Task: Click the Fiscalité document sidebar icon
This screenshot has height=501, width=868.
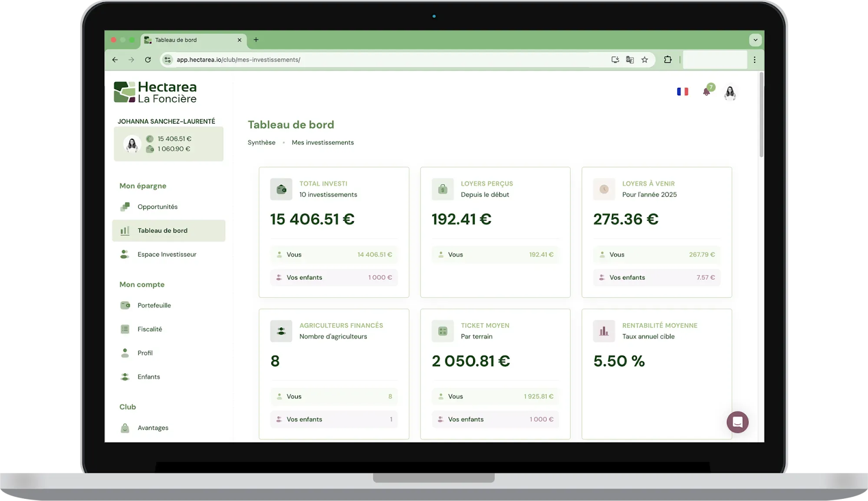Action: pyautogui.click(x=125, y=329)
